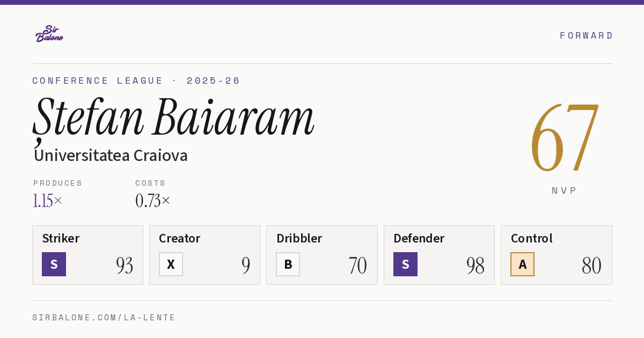Click the Conference League 2025-26 heading

[136, 80]
